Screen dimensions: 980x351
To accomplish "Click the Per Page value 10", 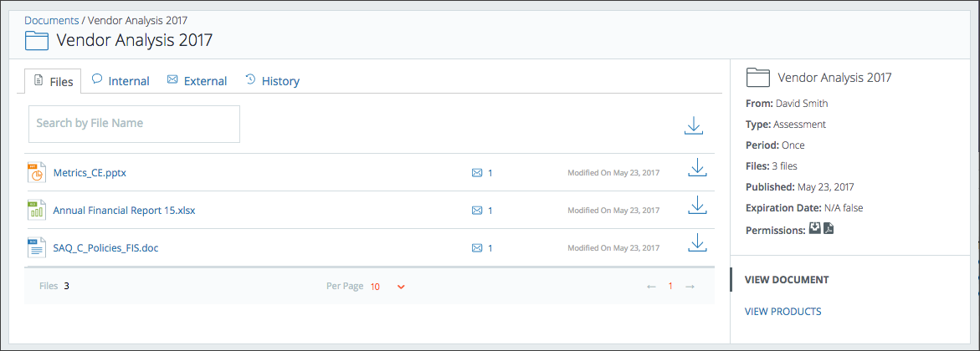I will [x=375, y=287].
